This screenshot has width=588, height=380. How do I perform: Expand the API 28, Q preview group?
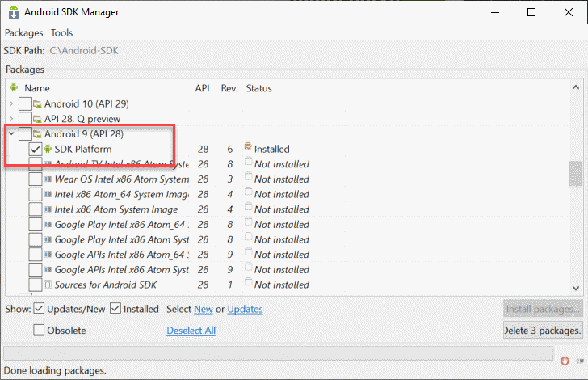(x=11, y=119)
